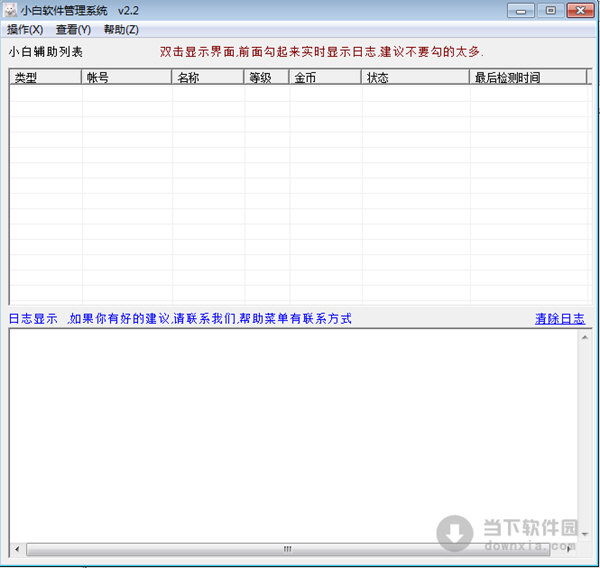The height and width of the screenshot is (568, 600).
Task: Open the 查看(Y) menu
Action: 73,30
